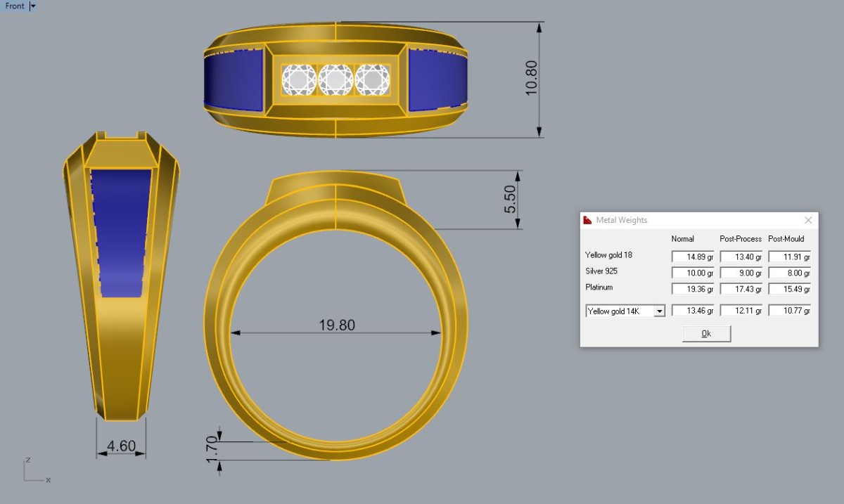This screenshot has height=504, width=844.
Task: Click the Ok button in Metal Weights
Action: (x=706, y=334)
